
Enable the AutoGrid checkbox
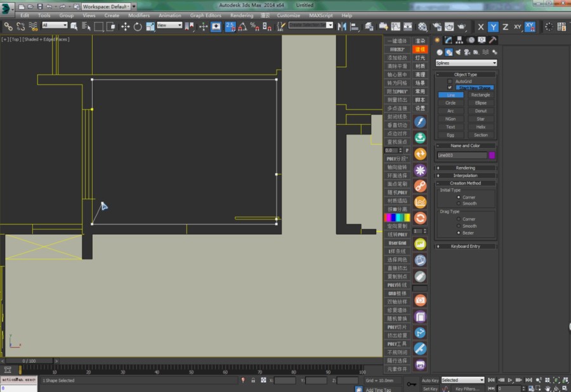[x=450, y=81]
